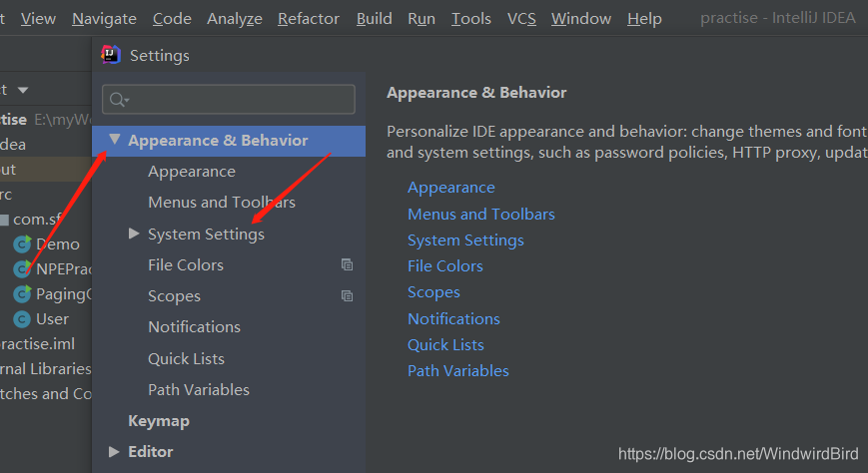
Task: Open the Refactor menu
Action: (309, 19)
